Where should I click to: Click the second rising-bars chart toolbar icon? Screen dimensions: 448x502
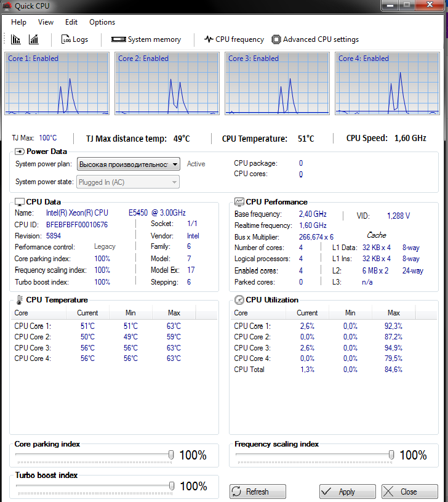34,39
